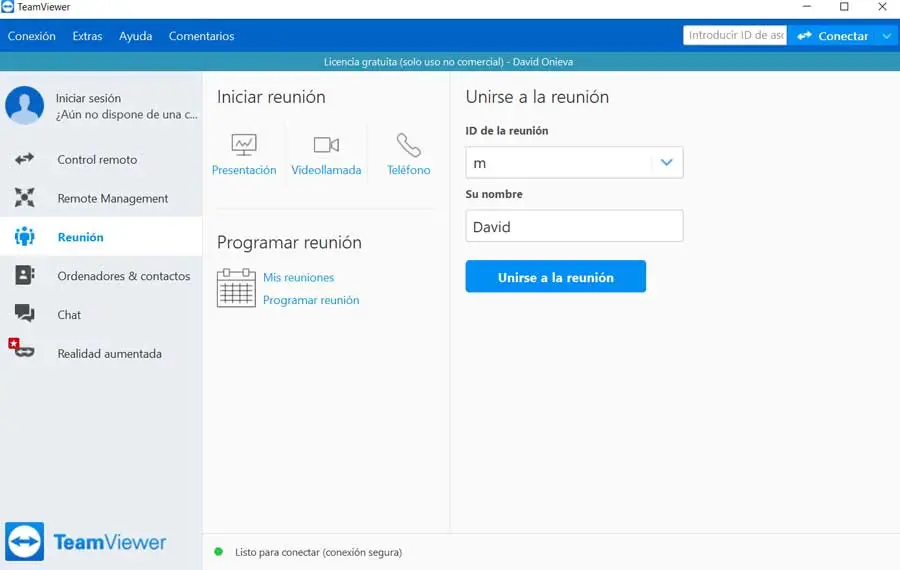Select the Reunión sidebar tab

pos(101,236)
